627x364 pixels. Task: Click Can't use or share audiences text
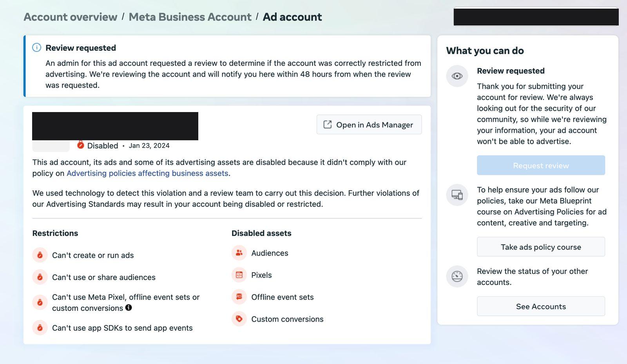104,277
